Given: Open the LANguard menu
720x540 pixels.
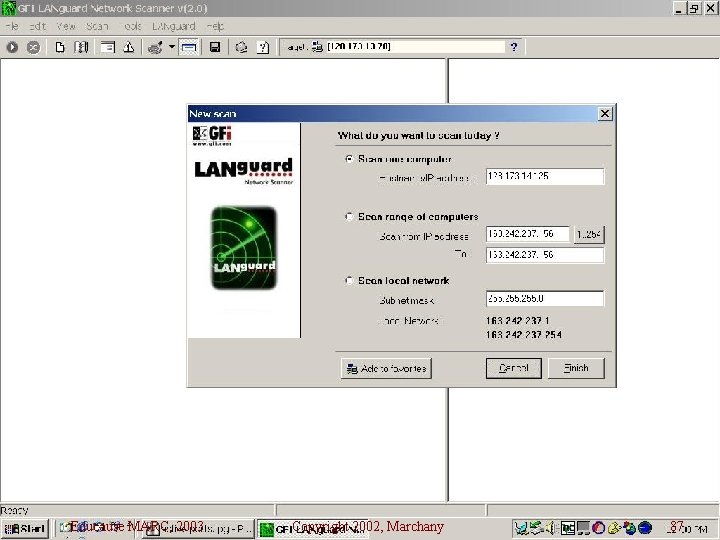Looking at the screenshot, I should (174, 27).
